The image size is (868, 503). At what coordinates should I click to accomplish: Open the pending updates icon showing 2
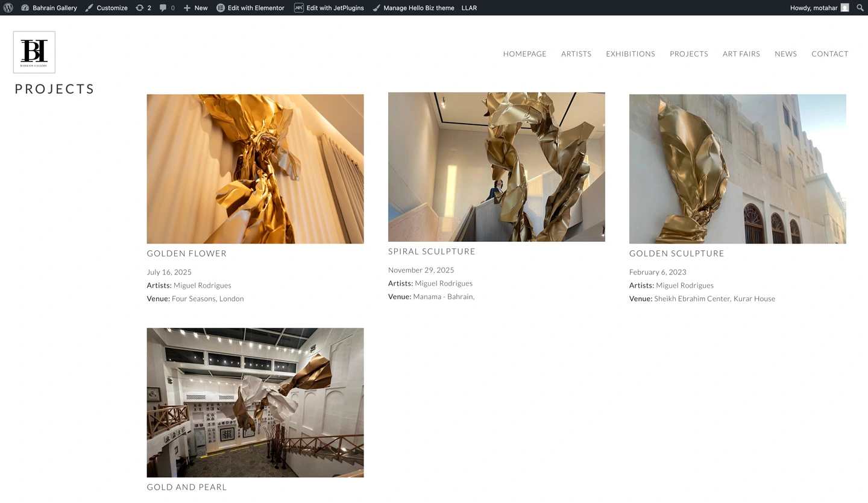tap(143, 8)
